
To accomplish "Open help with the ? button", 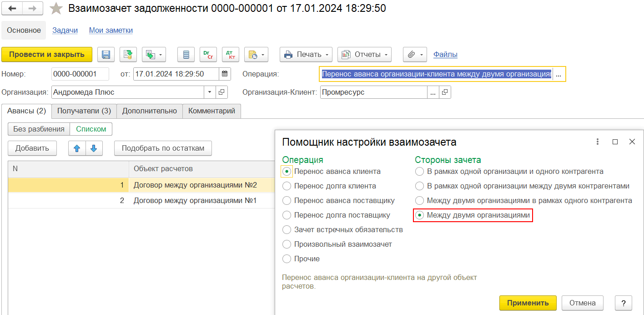I will coord(624,303).
